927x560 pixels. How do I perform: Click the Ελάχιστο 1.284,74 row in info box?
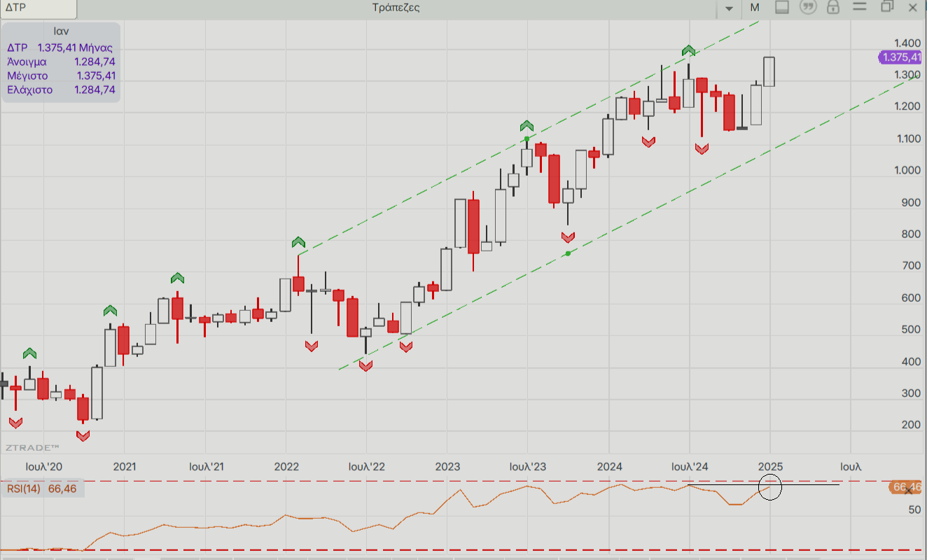(x=62, y=90)
